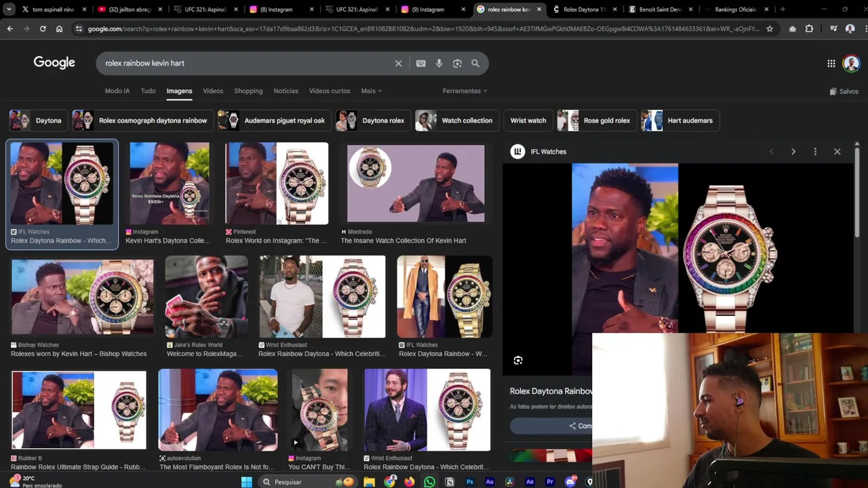
Task: Open the browser extensions puzzle icon
Action: [809, 28]
